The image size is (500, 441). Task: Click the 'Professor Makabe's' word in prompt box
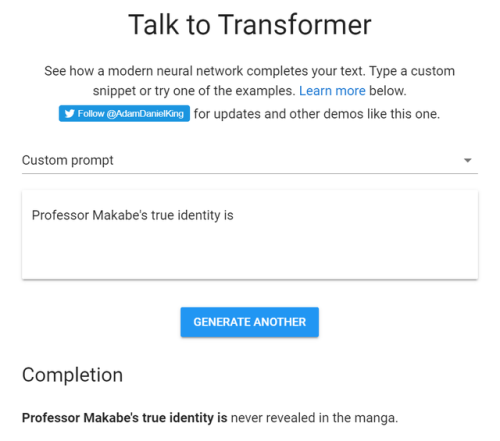pos(90,215)
